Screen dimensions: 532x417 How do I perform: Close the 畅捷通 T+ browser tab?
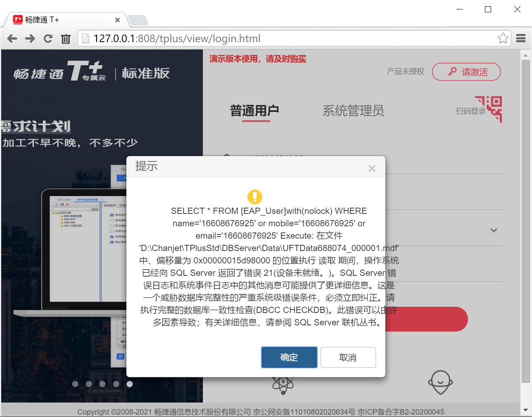pos(117,20)
